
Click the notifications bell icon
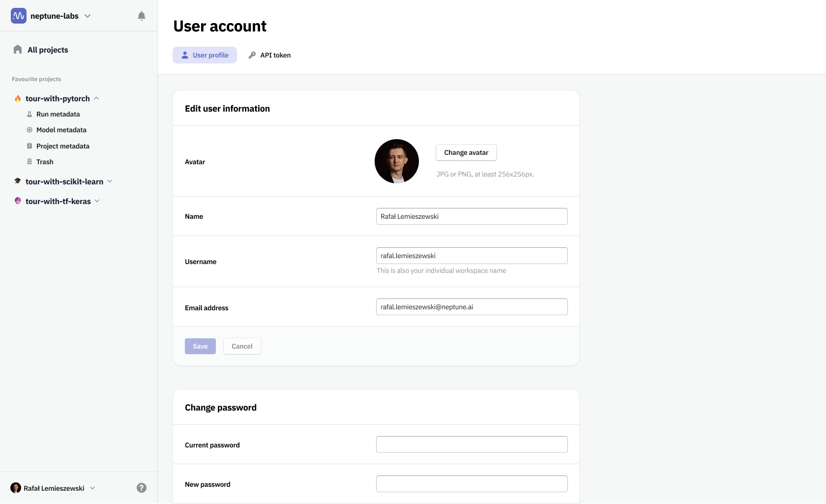click(x=142, y=16)
